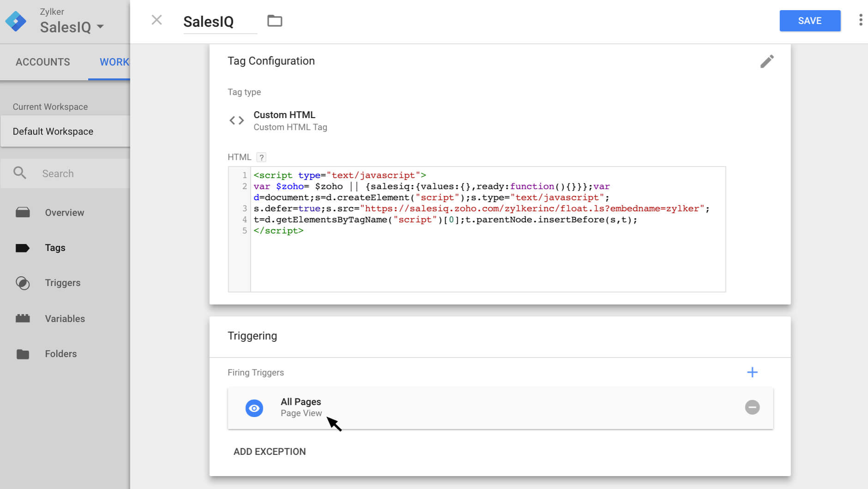Screen dimensions: 868x489
Task: Remove the All Pages trigger
Action: 752,407
